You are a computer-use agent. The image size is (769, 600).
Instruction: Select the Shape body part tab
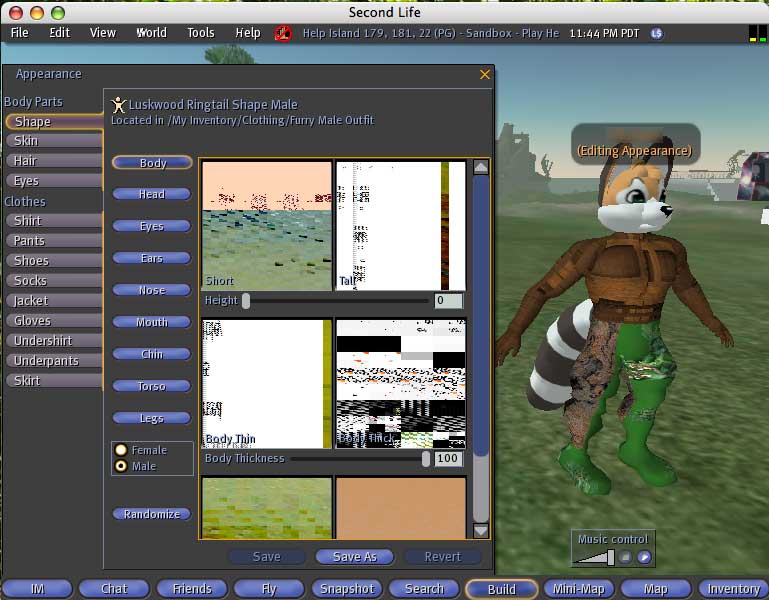click(x=54, y=121)
